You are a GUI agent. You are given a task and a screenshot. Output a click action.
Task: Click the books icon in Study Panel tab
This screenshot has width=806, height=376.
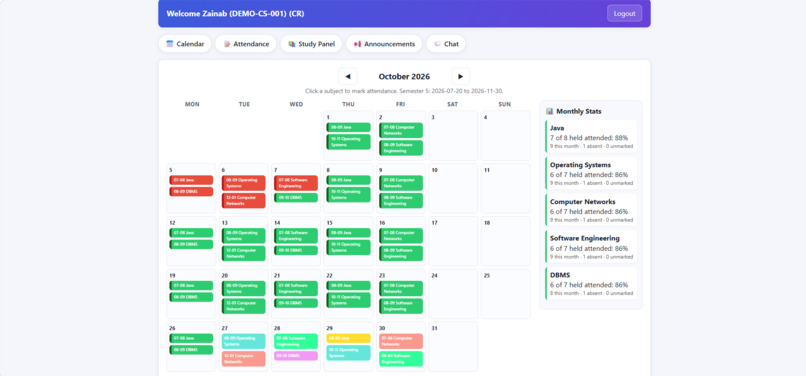pyautogui.click(x=291, y=44)
